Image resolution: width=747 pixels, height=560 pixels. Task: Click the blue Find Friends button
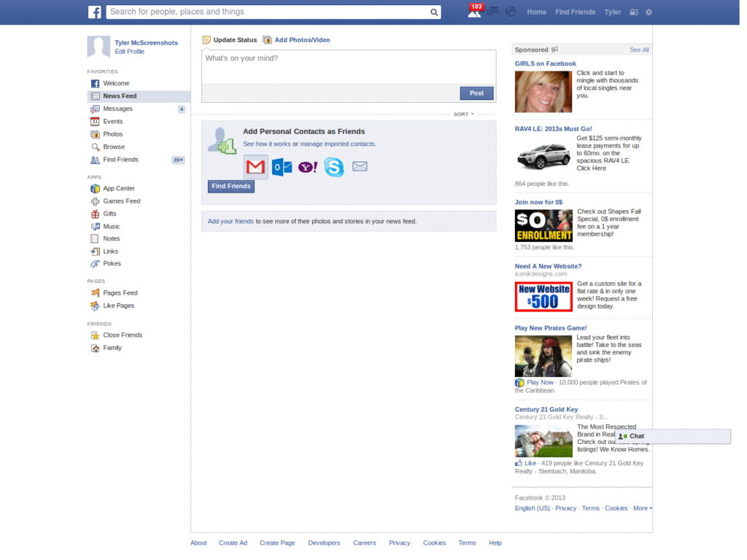[231, 186]
